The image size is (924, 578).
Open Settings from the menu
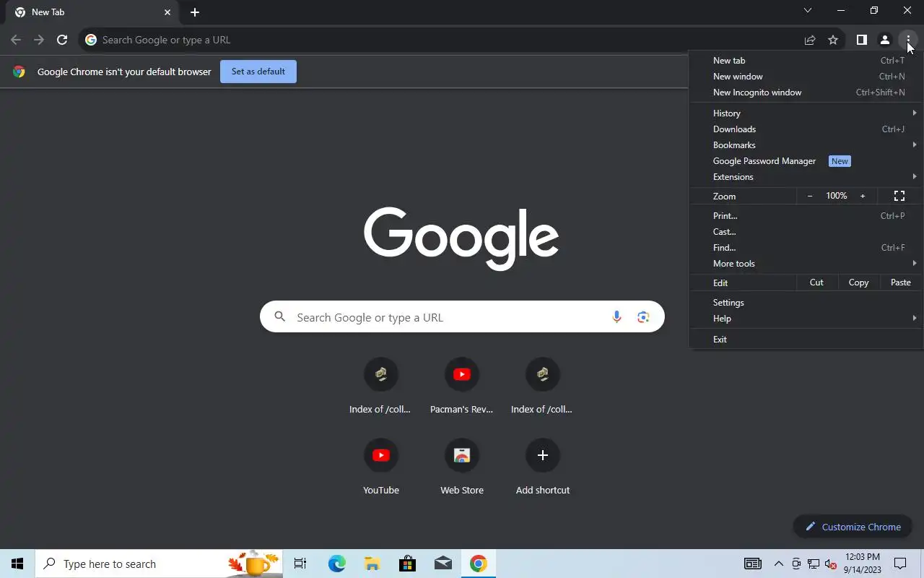pos(806,303)
